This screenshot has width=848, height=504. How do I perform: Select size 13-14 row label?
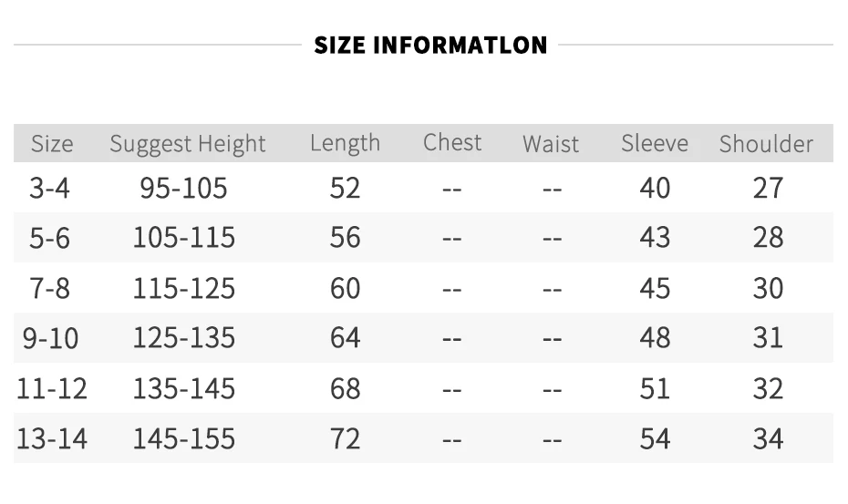51,438
